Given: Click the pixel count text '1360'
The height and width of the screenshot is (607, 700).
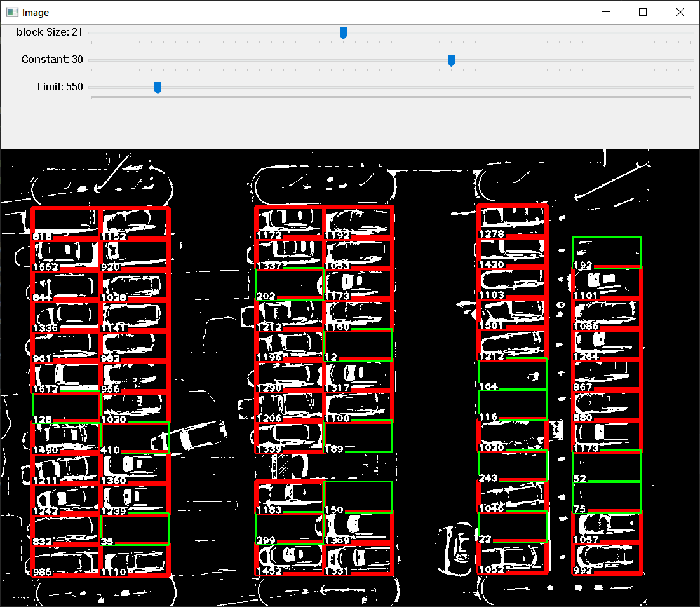Looking at the screenshot, I should 114,481.
